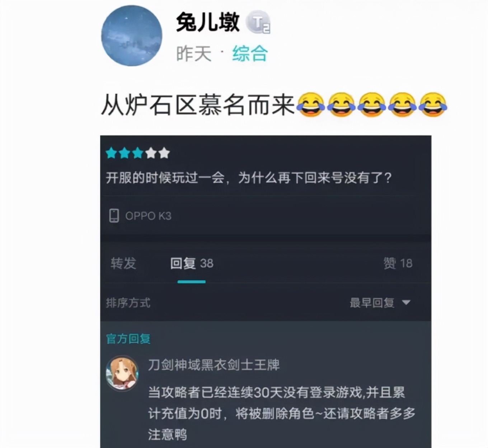Select the fifth white rating star
Screen dimensions: 488x448
click(x=164, y=153)
